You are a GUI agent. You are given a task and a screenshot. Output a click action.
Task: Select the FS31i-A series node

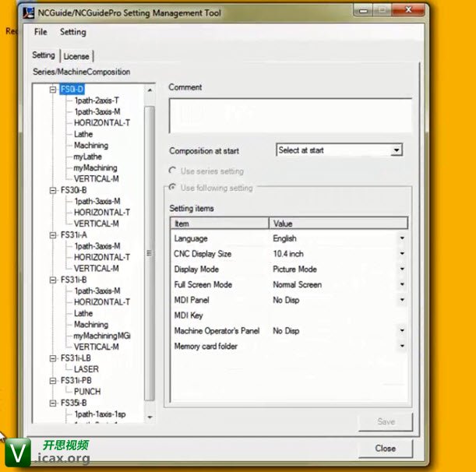tap(74, 235)
